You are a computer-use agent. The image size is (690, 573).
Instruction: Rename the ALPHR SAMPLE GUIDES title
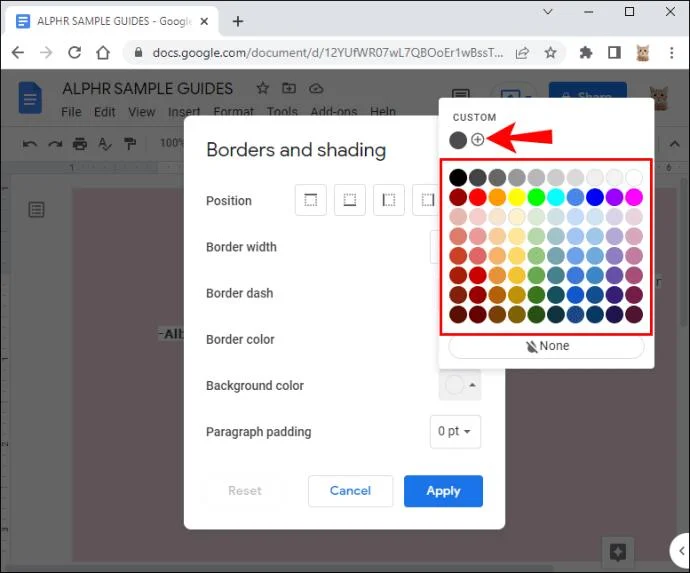(147, 89)
